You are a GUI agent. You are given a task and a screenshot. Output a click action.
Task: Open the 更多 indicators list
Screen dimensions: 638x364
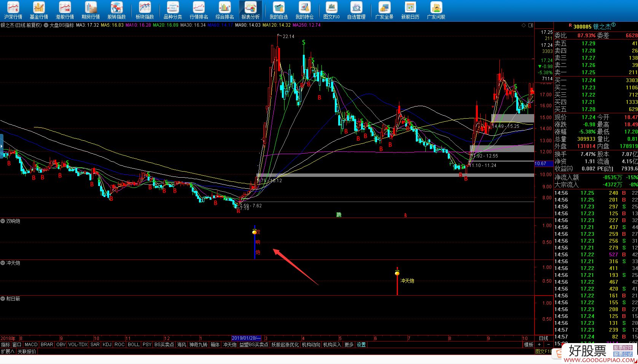[348, 345]
